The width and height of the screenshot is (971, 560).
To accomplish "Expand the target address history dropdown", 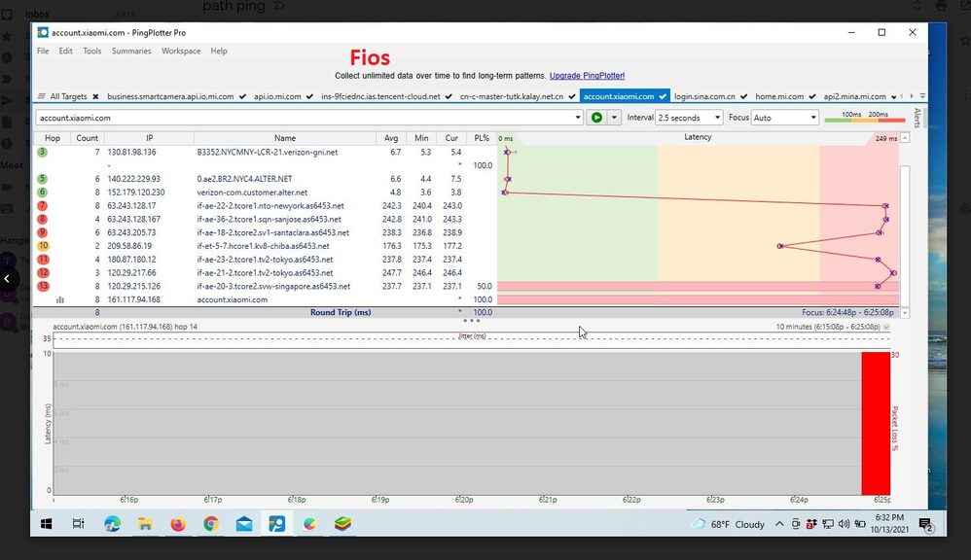I will tap(578, 118).
